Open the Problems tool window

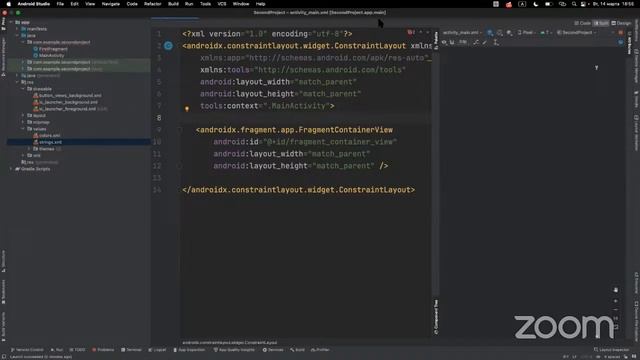tap(103, 350)
